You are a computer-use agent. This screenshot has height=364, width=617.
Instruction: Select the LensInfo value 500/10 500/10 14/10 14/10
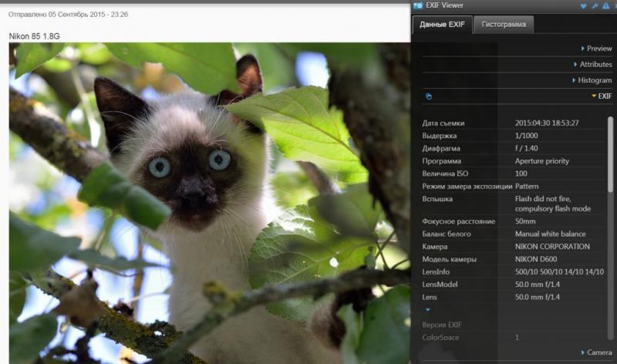pyautogui.click(x=559, y=271)
